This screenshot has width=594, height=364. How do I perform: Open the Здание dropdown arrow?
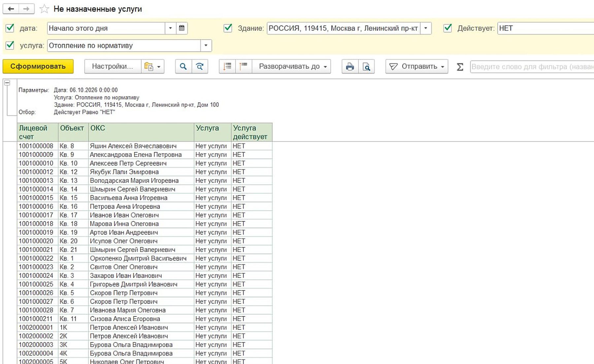pos(426,28)
